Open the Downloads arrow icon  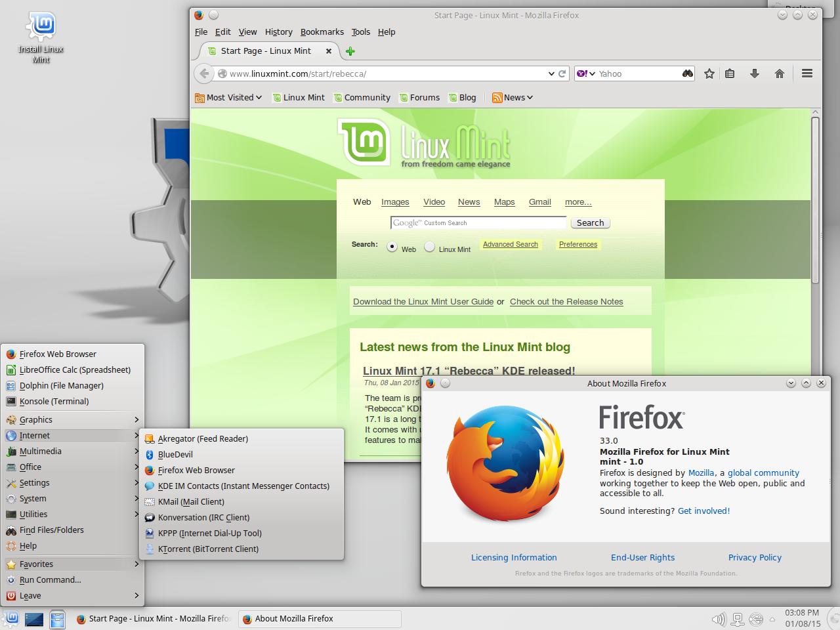tap(755, 73)
